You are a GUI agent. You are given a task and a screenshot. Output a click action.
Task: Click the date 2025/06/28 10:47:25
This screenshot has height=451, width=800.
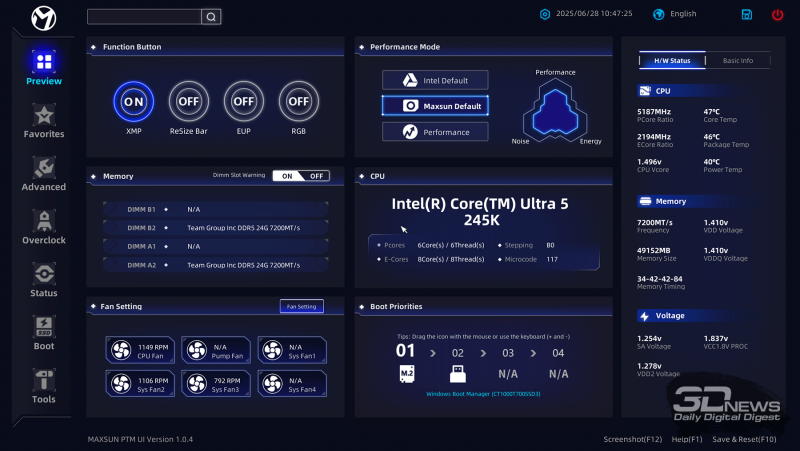(594, 14)
